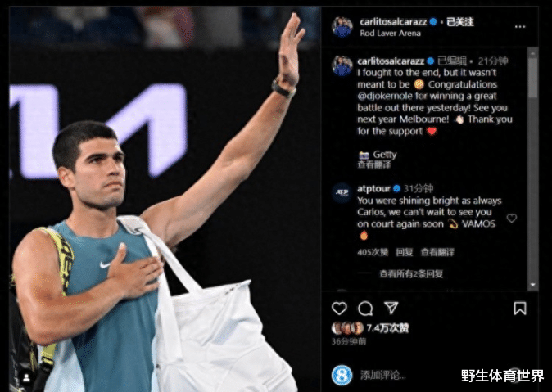Toggle the 已关注 following button
The image size is (552, 392).
click(459, 22)
